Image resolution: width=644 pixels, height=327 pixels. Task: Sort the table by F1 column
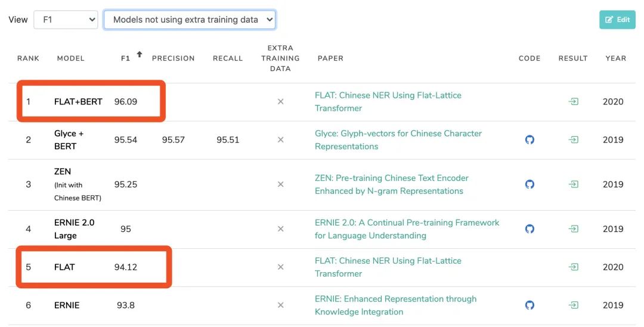[x=126, y=58]
